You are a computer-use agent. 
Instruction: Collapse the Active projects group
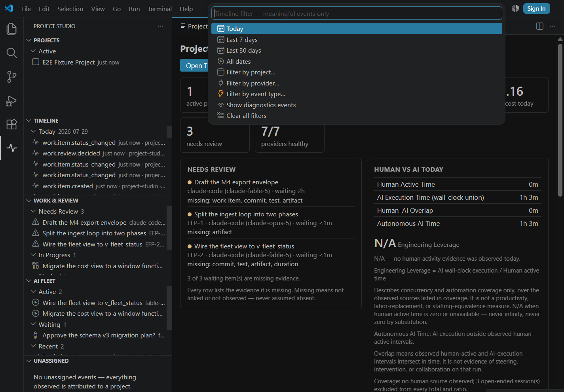(33, 51)
